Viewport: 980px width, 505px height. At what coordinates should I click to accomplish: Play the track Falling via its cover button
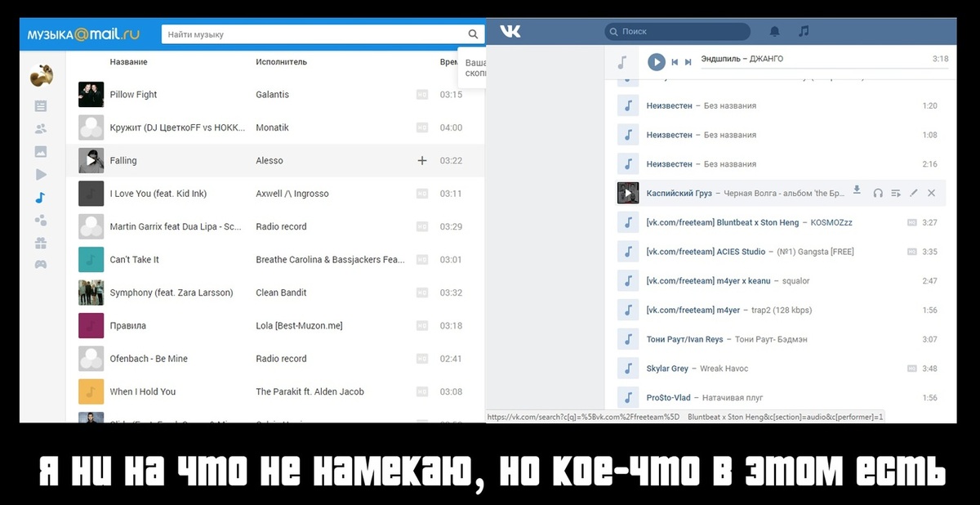coord(91,160)
